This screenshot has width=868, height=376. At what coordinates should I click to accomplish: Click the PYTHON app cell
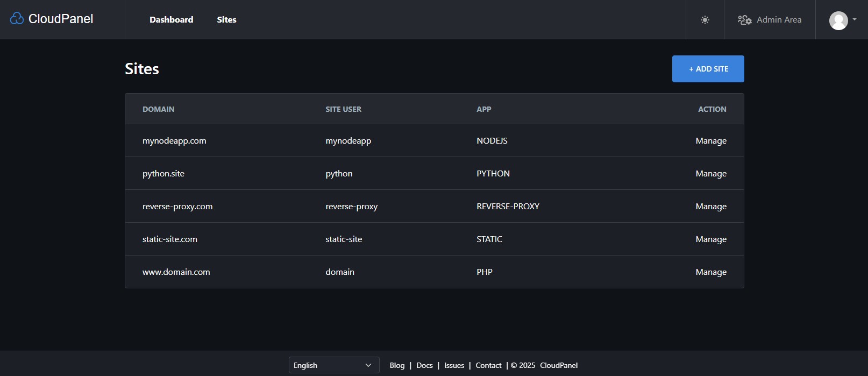click(x=493, y=174)
